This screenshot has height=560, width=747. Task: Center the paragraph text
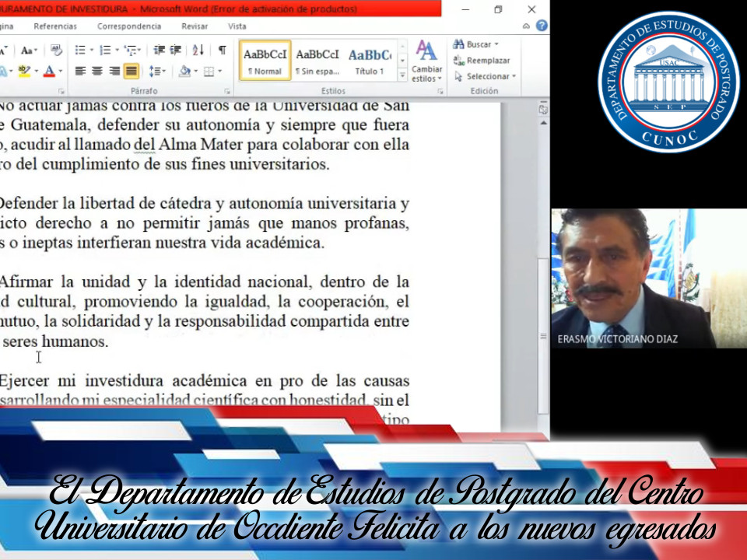tap(97, 72)
